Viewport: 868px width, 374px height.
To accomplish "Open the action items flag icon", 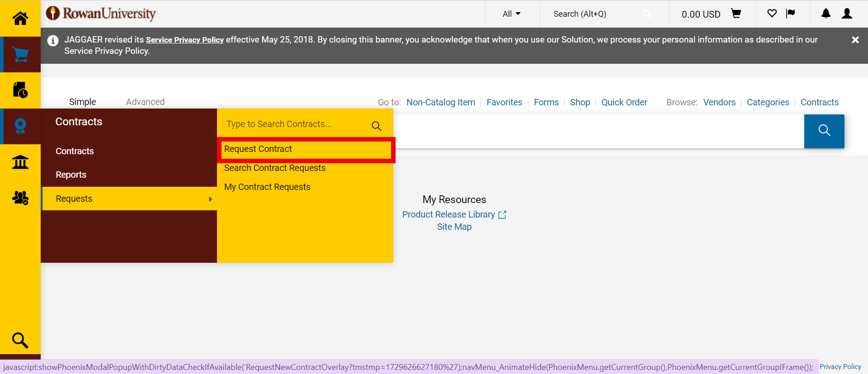I will 791,14.
